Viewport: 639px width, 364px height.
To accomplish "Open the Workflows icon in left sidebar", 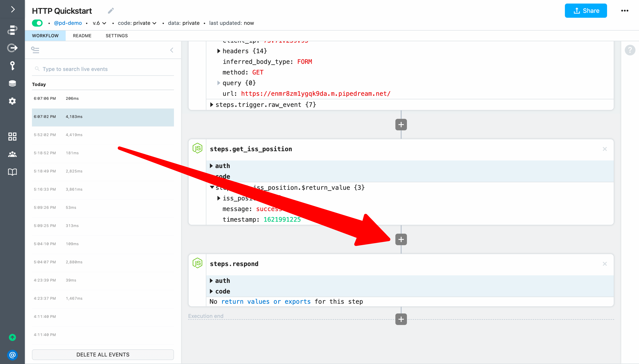I will [12, 30].
